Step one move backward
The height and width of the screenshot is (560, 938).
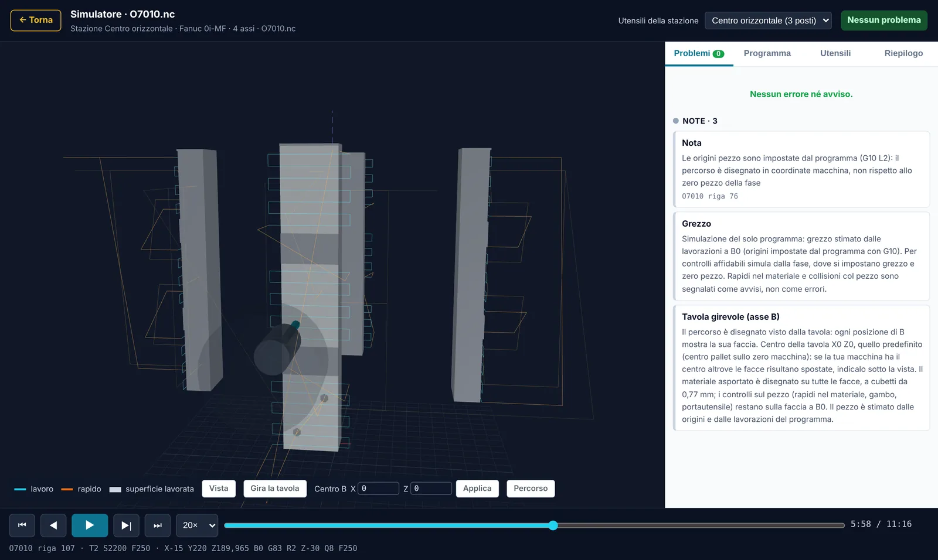(x=53, y=525)
